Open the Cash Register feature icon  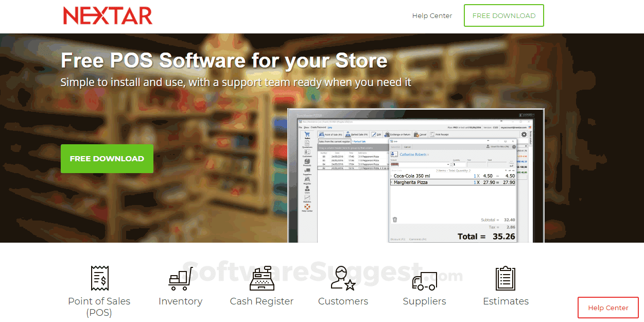[x=262, y=279]
